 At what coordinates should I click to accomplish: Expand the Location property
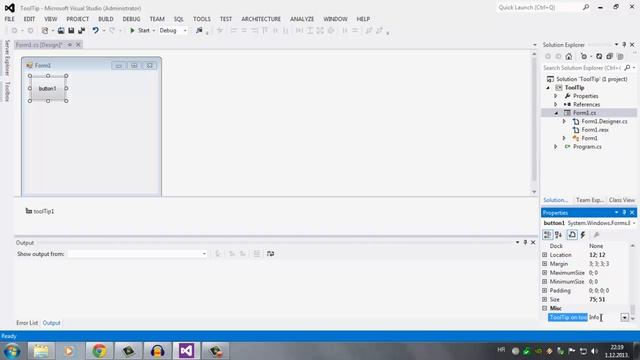pyautogui.click(x=544, y=255)
